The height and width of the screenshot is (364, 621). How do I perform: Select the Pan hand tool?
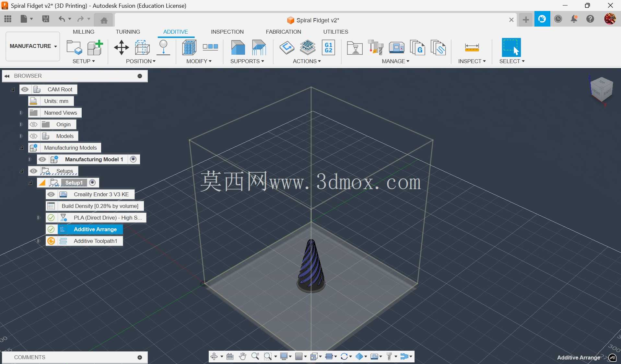(242, 357)
